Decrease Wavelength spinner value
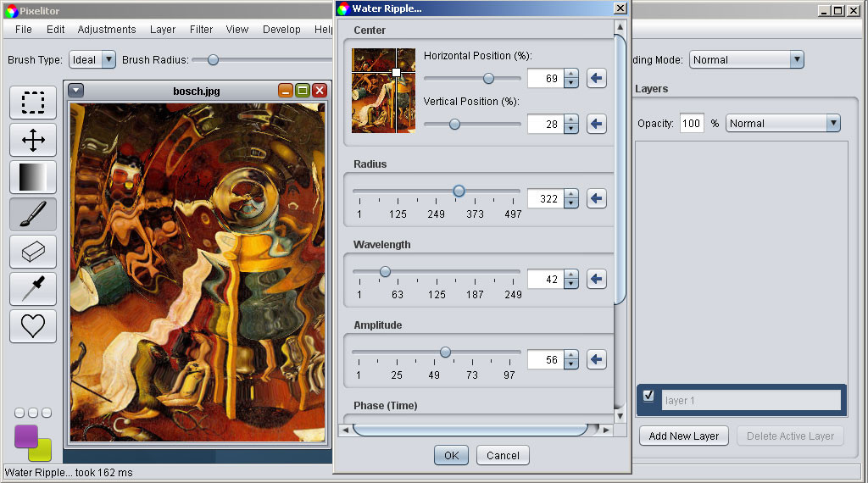 [x=571, y=284]
